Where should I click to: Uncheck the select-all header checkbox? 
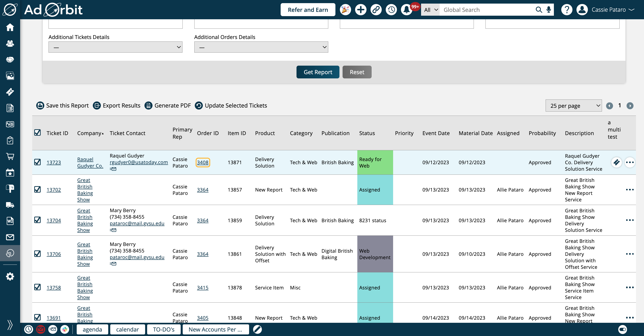click(x=38, y=132)
